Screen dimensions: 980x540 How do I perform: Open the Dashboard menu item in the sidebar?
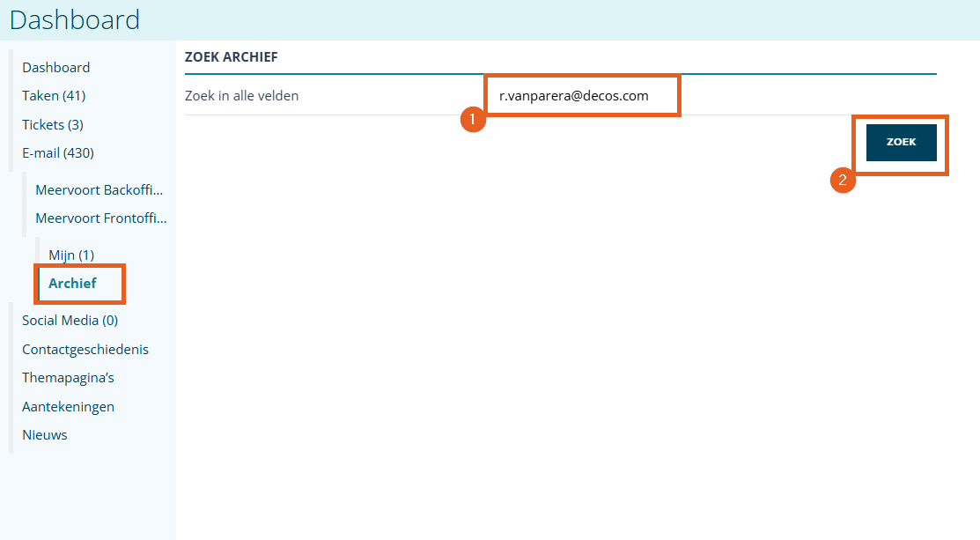pyautogui.click(x=55, y=68)
